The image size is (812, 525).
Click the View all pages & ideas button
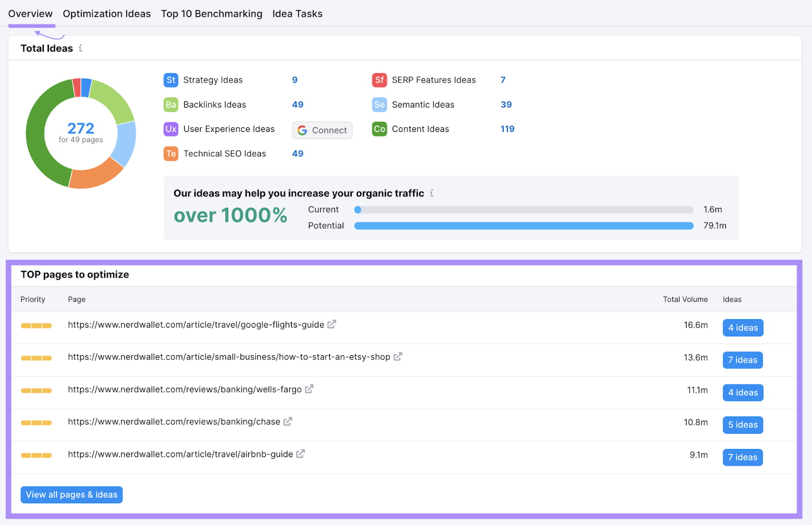click(x=71, y=495)
